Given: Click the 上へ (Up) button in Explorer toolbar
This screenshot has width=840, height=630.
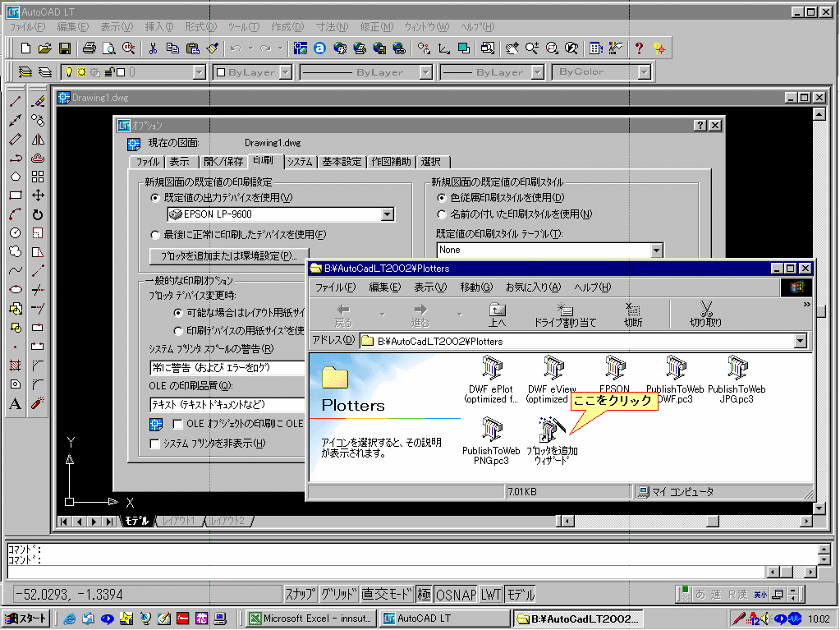Looking at the screenshot, I should tap(497, 315).
